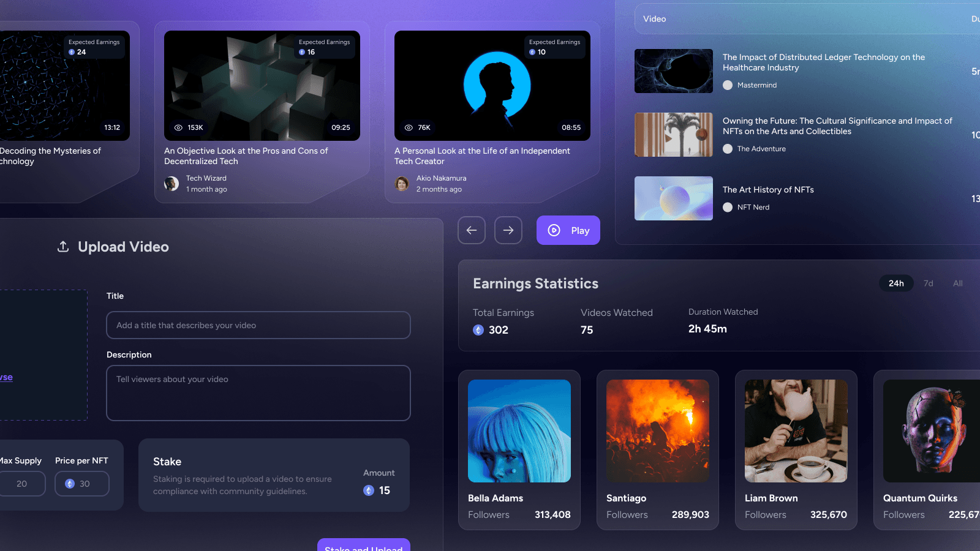The width and height of the screenshot is (980, 551).
Task: Click the Description text area
Action: tap(258, 393)
